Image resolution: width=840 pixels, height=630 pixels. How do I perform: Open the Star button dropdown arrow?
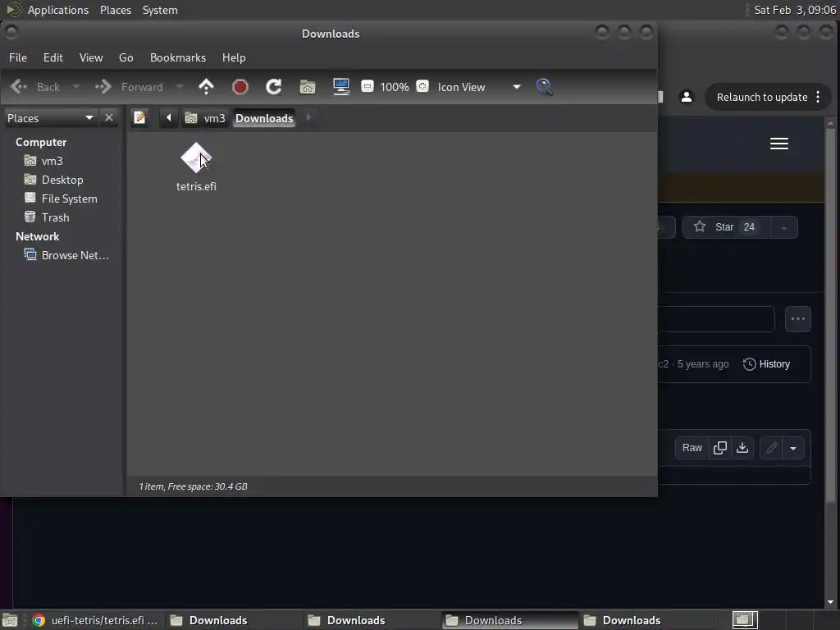784,228
